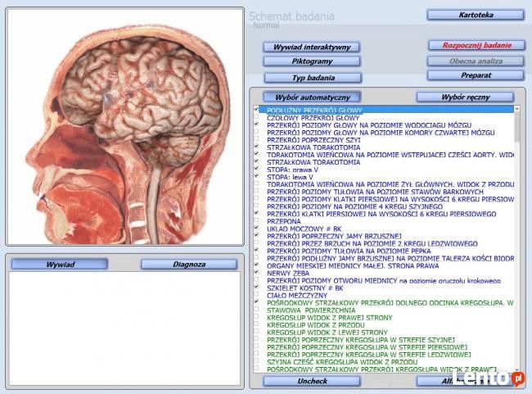Click Rozpocznij badanie to start examination

tap(476, 45)
